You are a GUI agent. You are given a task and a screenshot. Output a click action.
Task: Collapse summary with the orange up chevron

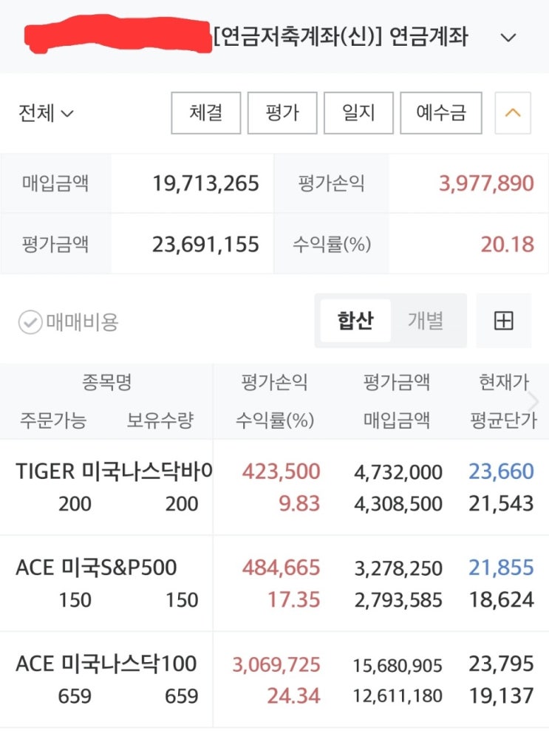point(512,113)
